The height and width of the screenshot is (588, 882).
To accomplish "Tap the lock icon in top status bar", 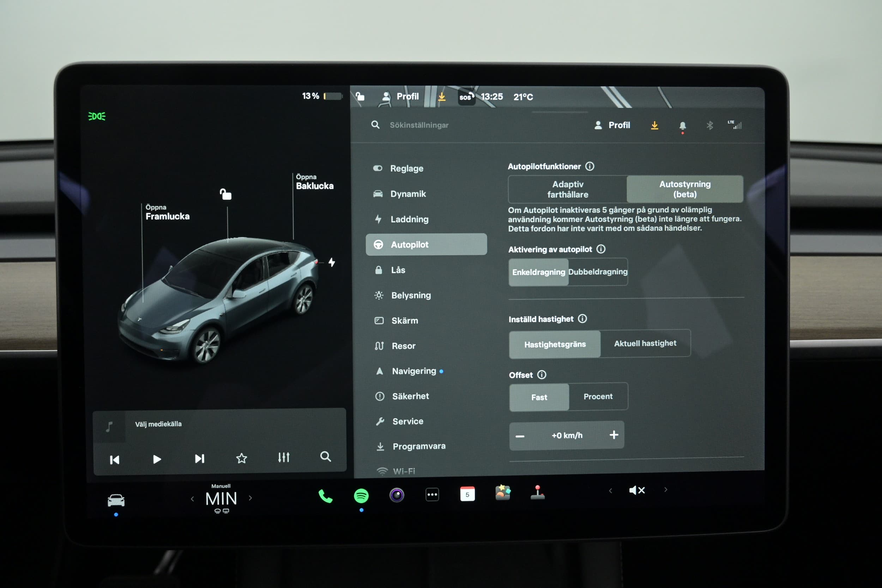I will pos(360,96).
